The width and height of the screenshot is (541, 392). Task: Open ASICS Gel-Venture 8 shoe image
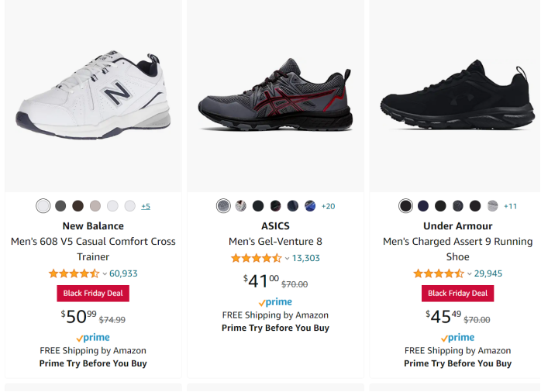coord(275,97)
